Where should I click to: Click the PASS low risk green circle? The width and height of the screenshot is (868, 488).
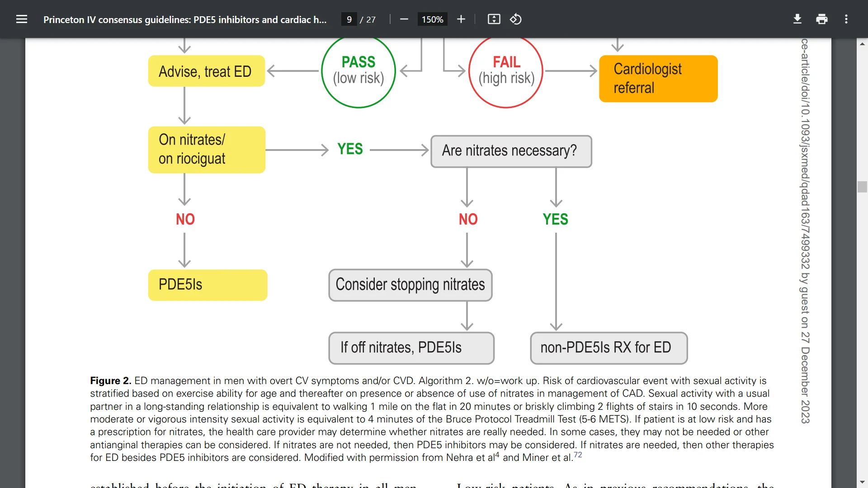(x=359, y=70)
